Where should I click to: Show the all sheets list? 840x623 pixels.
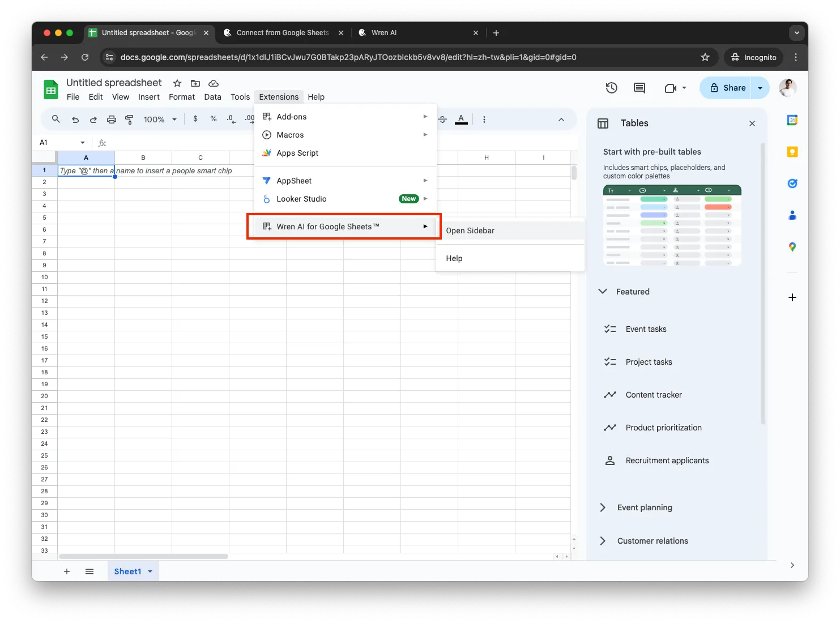pos(89,571)
